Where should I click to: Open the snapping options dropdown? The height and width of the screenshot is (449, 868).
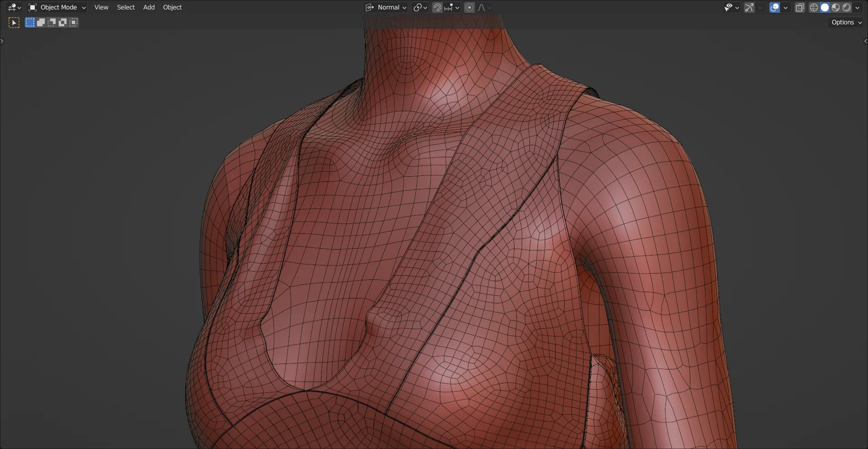click(452, 7)
